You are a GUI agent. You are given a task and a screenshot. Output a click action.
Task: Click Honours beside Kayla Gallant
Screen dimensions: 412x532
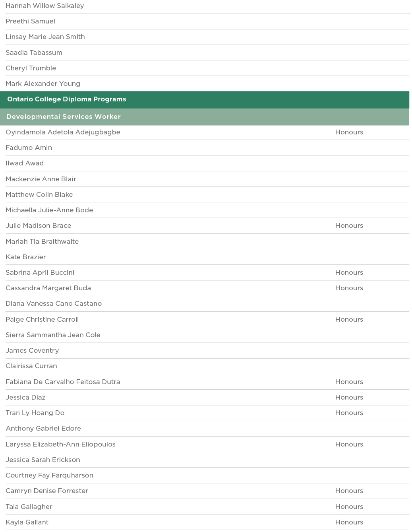349,522
